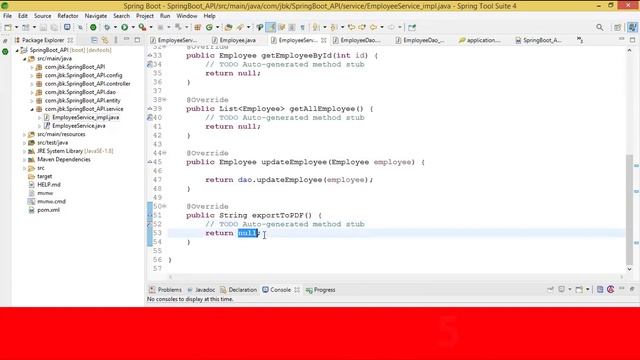Click the Save icon in the toolbar

click(x=43, y=27)
